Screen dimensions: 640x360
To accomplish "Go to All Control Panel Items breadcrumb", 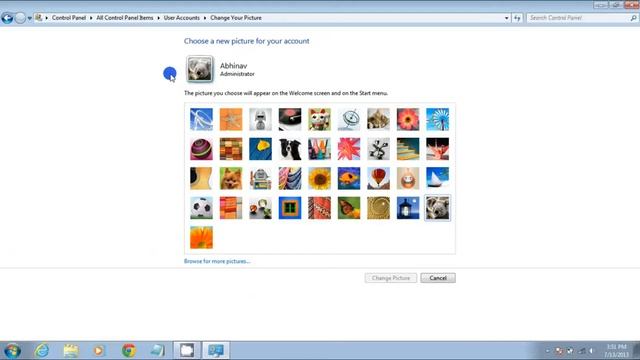I will point(124,18).
